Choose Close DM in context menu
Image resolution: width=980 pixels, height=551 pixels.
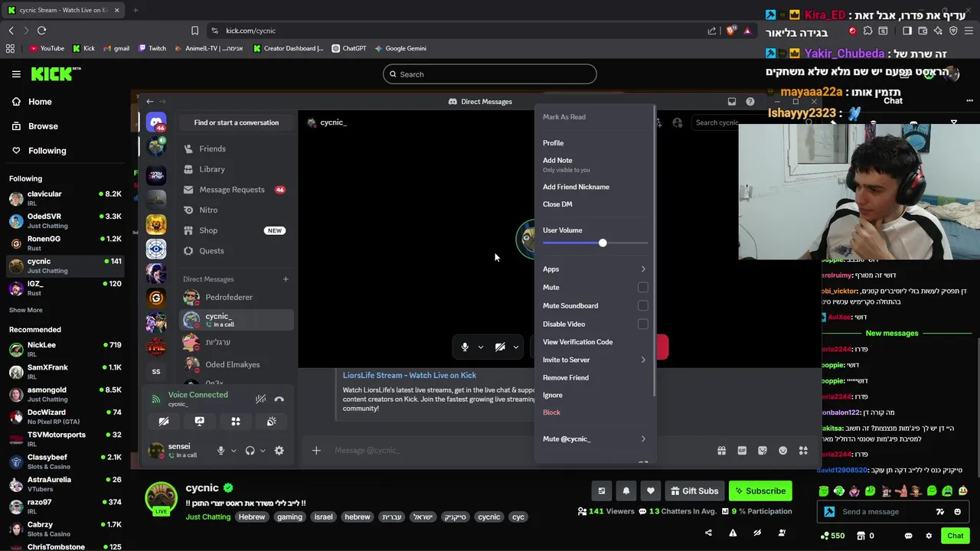coord(595,204)
